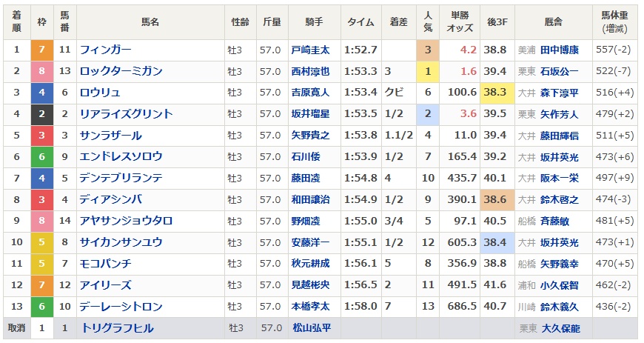This screenshot has width=644, height=343.
Task: Click the 馬名 column header
Action: (x=150, y=22)
